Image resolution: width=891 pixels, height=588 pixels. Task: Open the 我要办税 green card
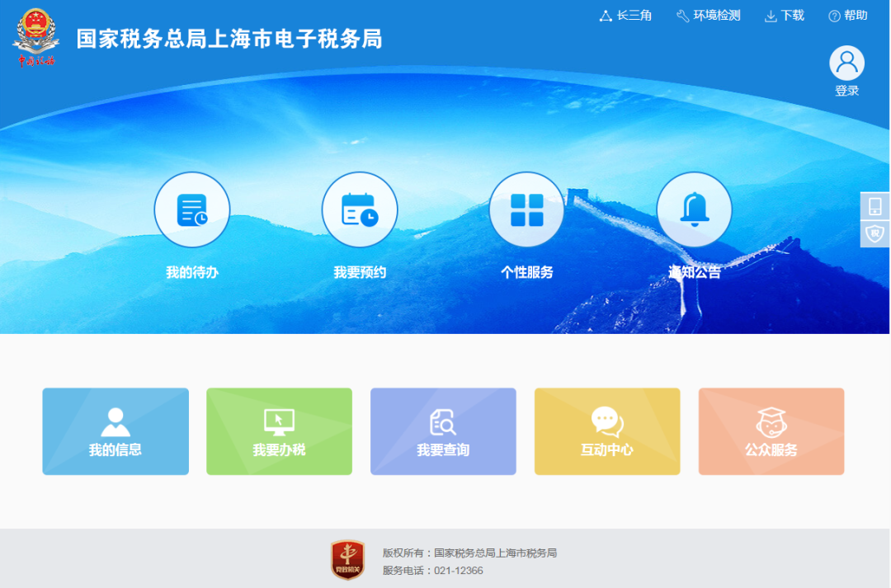click(x=279, y=430)
